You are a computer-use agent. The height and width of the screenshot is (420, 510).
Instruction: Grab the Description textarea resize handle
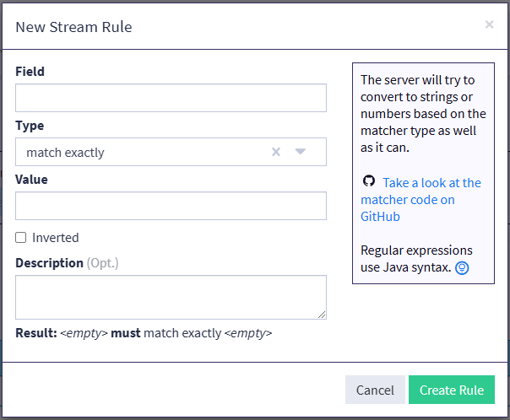pyautogui.click(x=322, y=315)
